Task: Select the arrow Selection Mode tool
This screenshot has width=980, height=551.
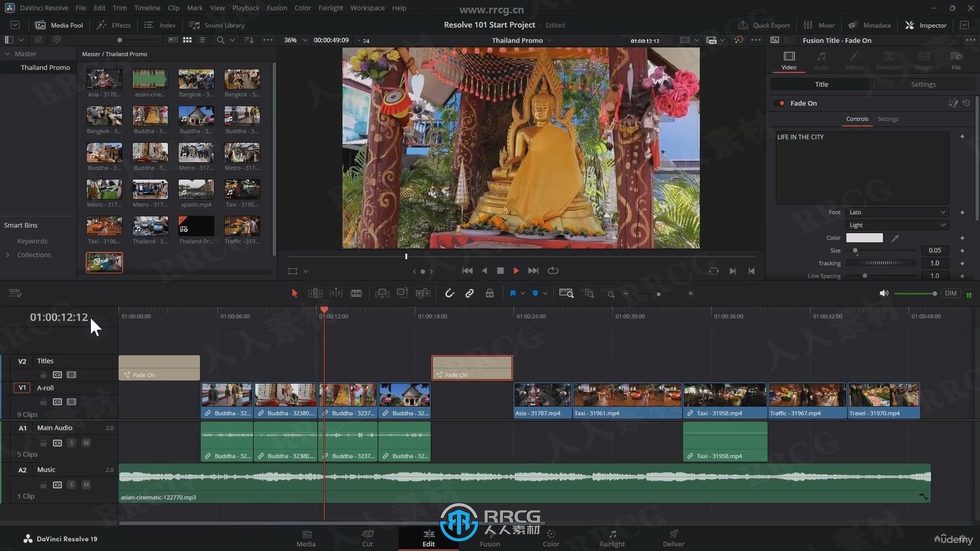Action: pos(295,293)
